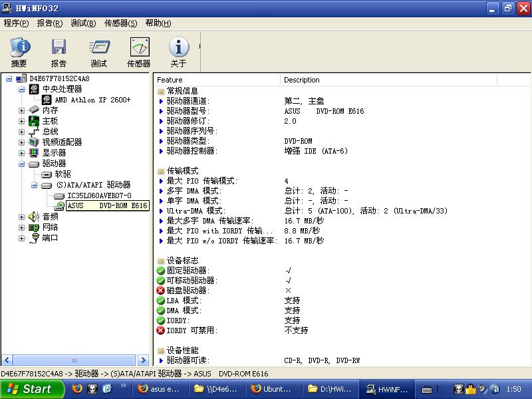
Task: Switch to the D:\HWi... folder taskbar window
Action: tap(329, 389)
